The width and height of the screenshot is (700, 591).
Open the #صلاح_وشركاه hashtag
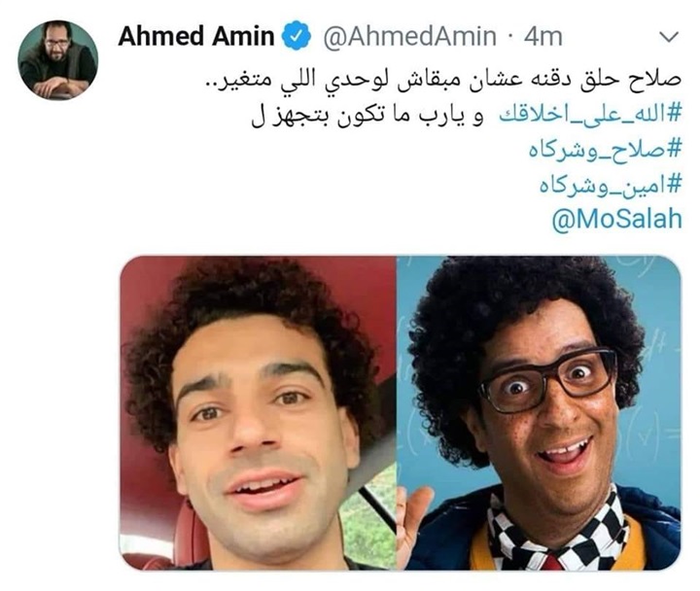[606, 149]
